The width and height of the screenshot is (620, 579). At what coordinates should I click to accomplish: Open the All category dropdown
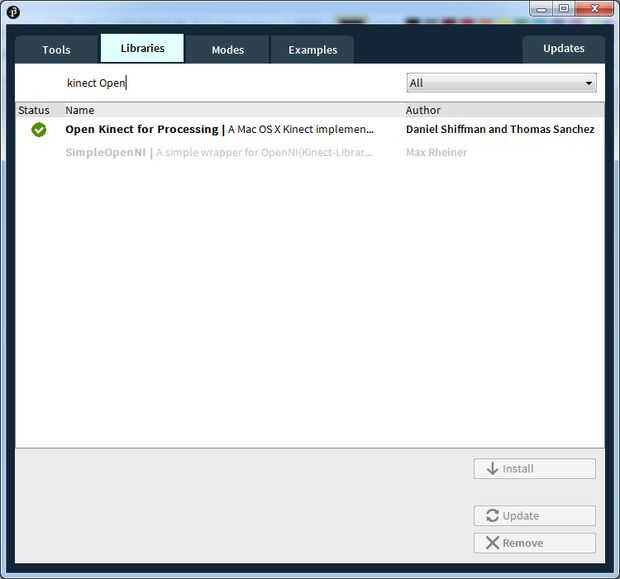click(501, 83)
